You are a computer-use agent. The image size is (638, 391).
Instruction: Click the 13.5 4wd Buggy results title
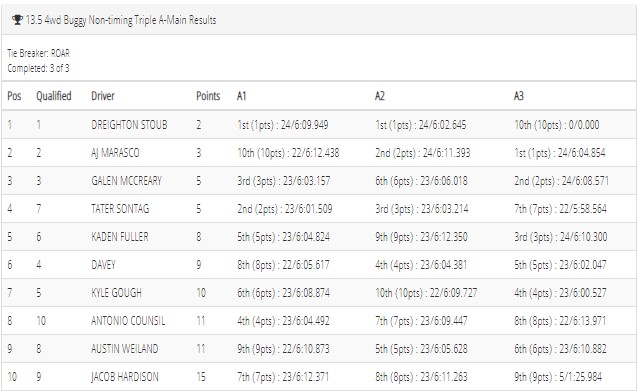(121, 20)
